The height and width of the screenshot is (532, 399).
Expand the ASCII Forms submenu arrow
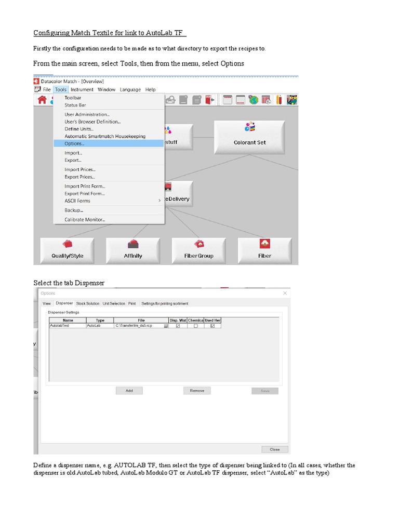(159, 201)
